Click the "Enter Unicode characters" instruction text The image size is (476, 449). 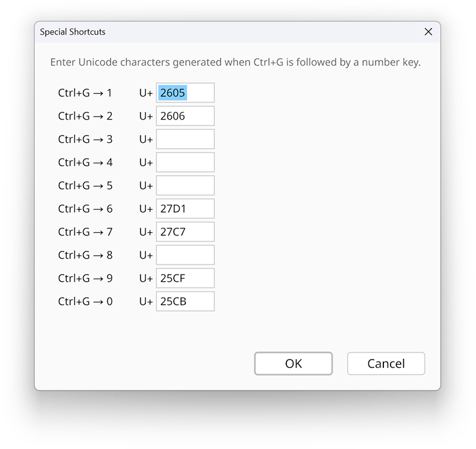pos(235,62)
